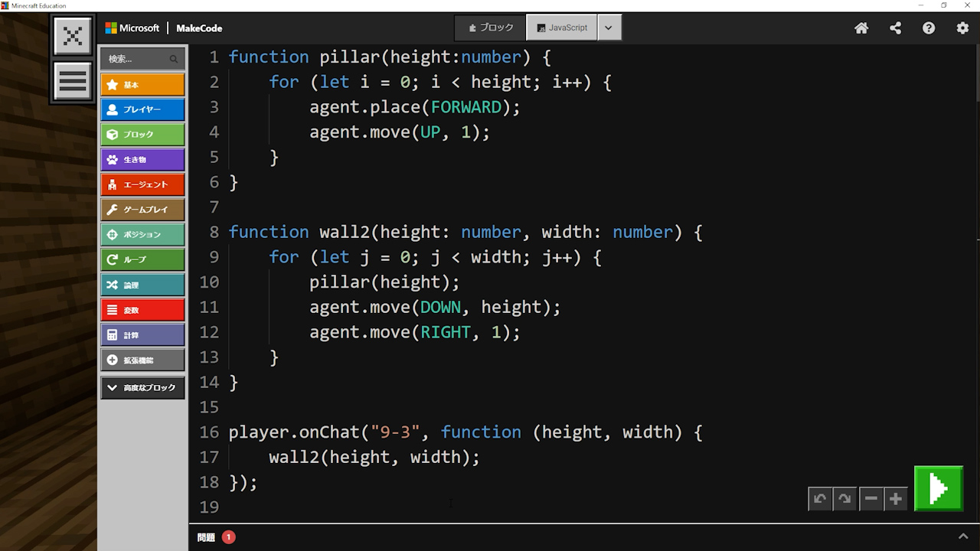Open the Settings gear icon

point(962,28)
